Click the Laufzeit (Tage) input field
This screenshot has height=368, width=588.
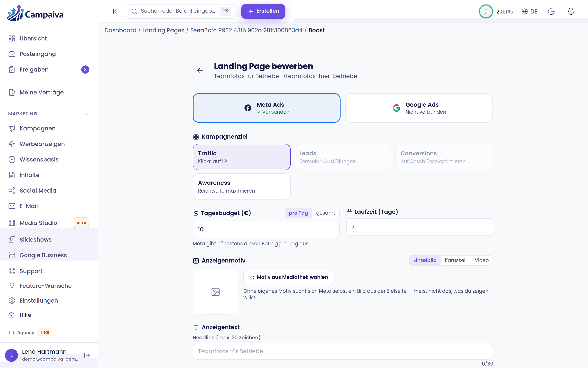tap(420, 227)
